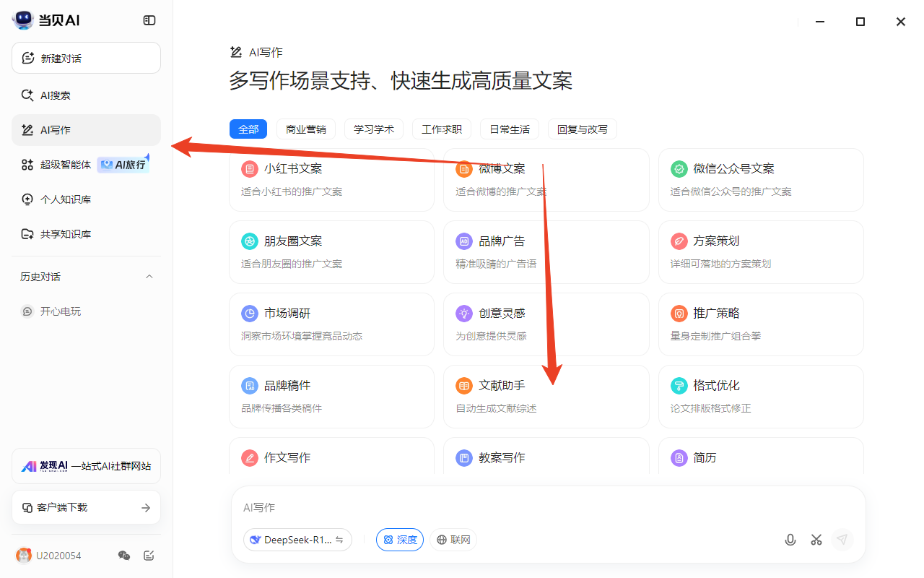
Task: Start a new chat with 新建对话
Action: [x=86, y=58]
